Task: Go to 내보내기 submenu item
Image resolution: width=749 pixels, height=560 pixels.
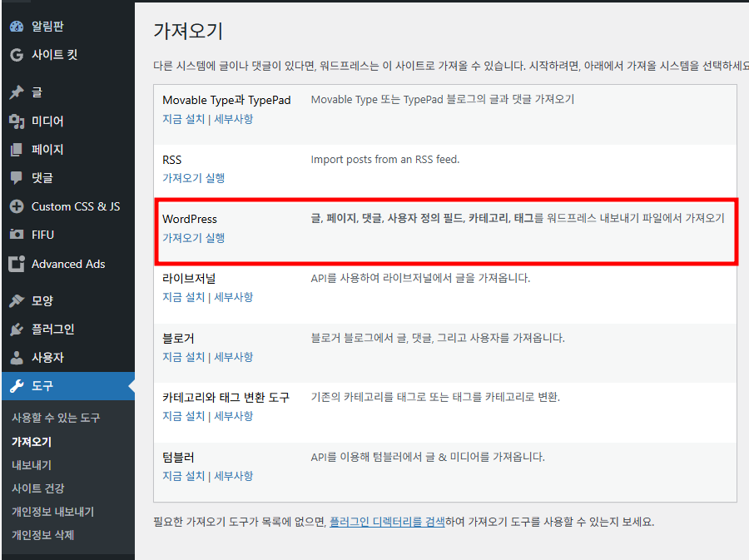Action: (32, 465)
